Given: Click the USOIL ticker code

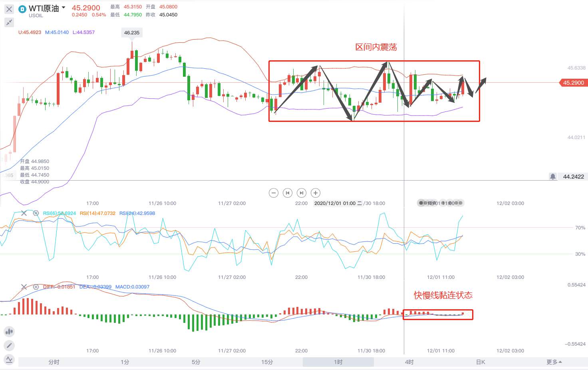Looking at the screenshot, I should [36, 16].
